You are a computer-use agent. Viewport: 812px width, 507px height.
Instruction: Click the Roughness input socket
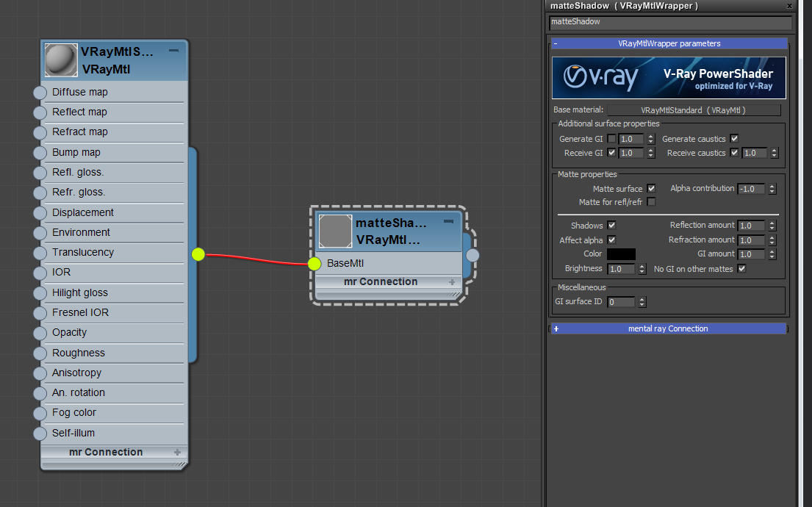(40, 353)
